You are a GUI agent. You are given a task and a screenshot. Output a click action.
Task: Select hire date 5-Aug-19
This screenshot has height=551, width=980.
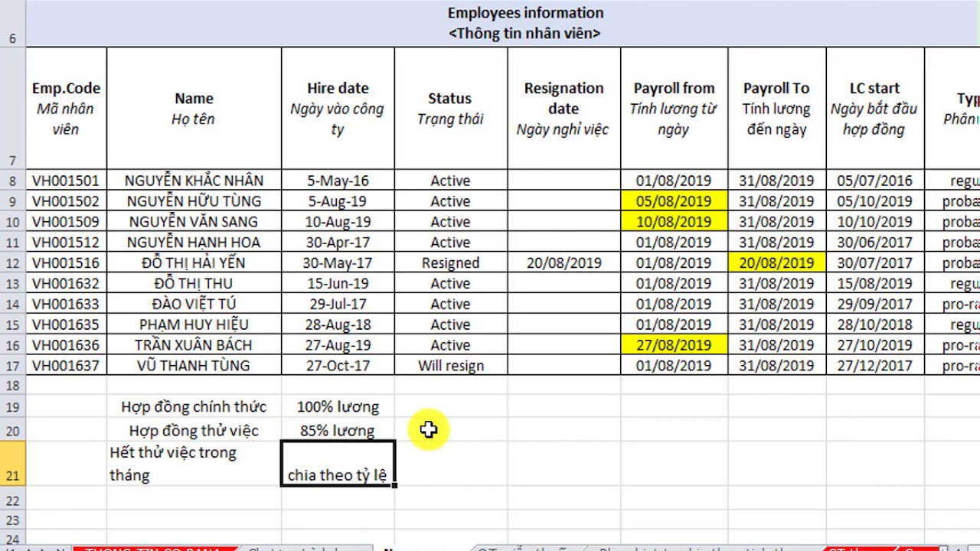click(338, 201)
